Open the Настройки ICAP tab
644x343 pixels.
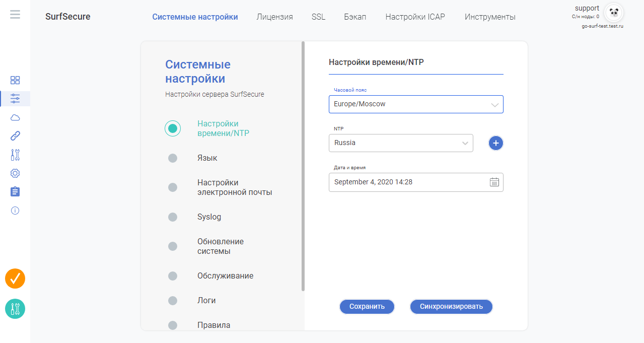(415, 17)
